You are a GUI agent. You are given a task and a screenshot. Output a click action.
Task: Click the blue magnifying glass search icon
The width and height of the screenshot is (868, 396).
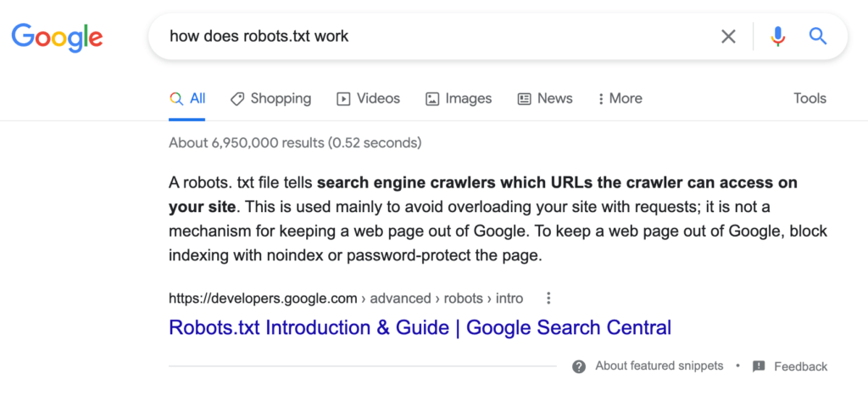coord(817,36)
